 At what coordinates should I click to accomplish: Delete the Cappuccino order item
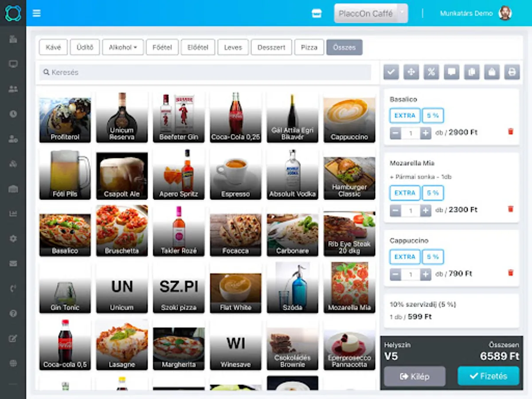pyautogui.click(x=510, y=273)
